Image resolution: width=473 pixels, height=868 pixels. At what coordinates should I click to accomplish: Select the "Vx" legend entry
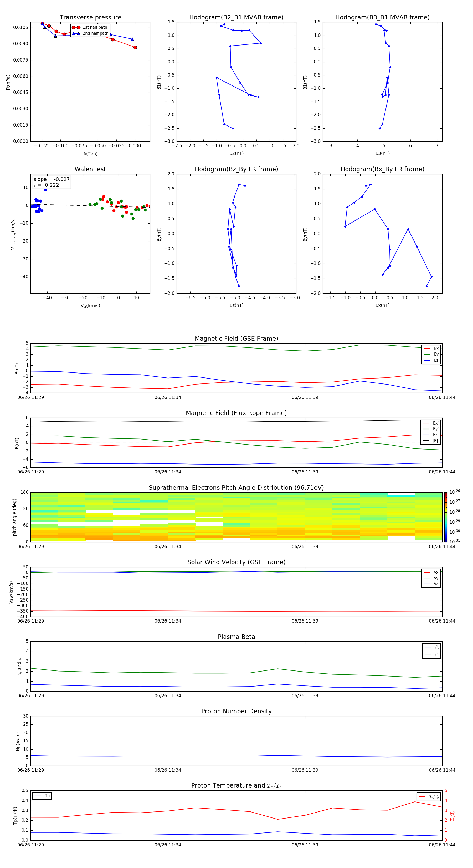(431, 572)
